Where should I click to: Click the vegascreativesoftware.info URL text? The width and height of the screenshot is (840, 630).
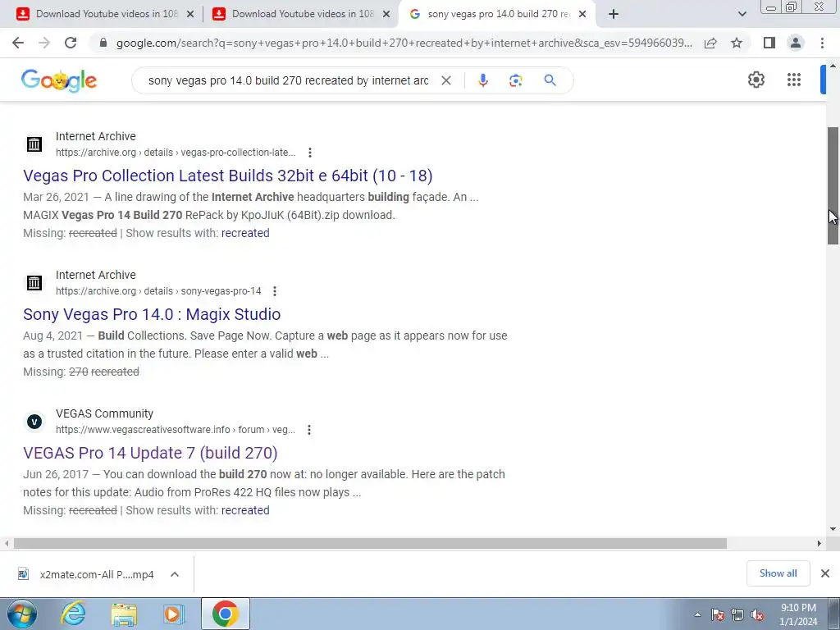coord(176,430)
